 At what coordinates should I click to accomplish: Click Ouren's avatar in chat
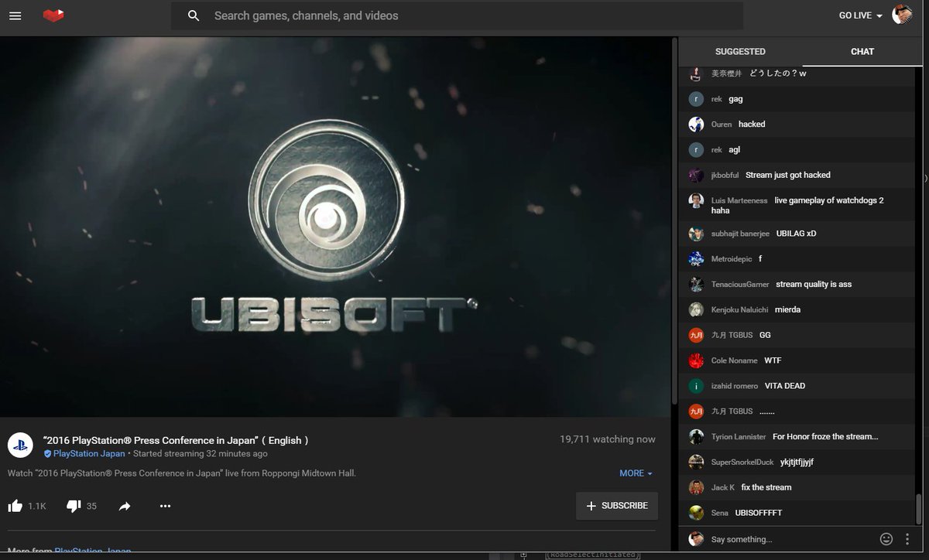click(x=696, y=125)
